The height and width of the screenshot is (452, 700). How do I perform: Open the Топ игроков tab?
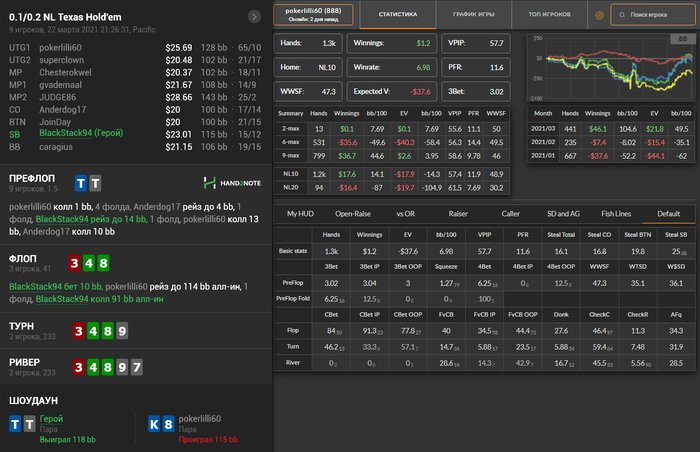pyautogui.click(x=549, y=16)
